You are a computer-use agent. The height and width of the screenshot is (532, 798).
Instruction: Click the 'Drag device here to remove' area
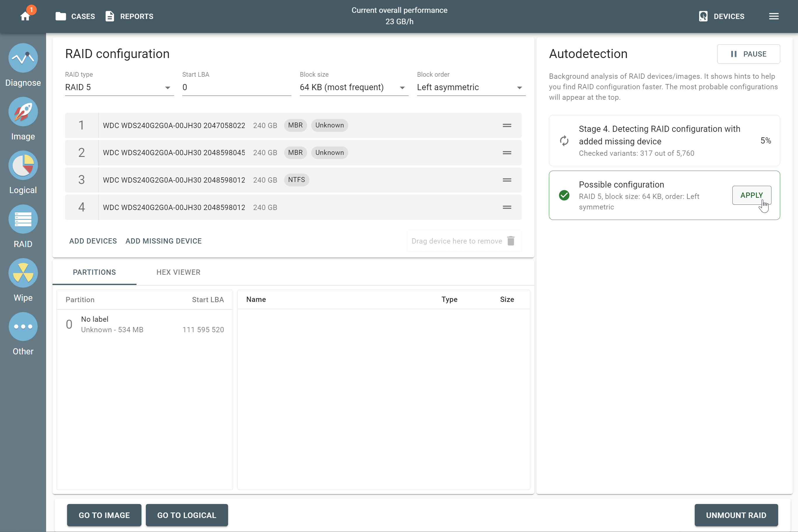464,241
